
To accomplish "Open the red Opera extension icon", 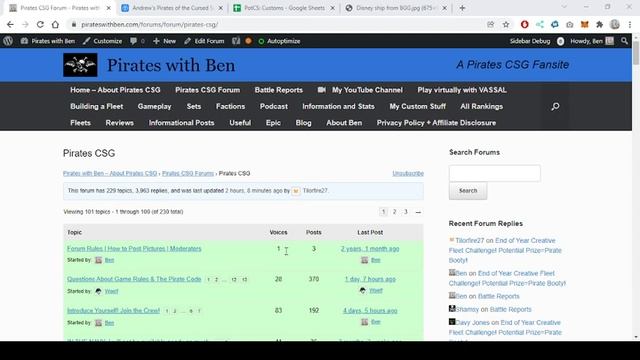I will click(524, 24).
